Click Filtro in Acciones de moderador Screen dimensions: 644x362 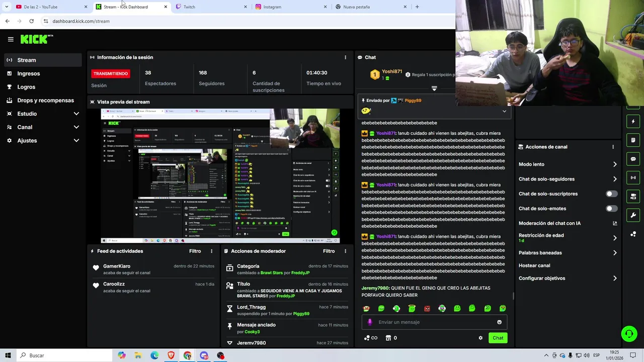pyautogui.click(x=329, y=251)
